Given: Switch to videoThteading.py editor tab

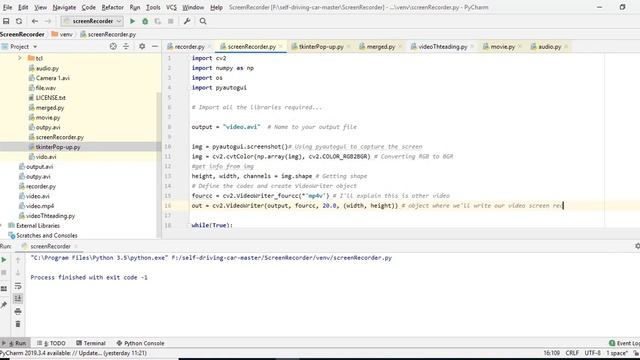Looking at the screenshot, I should (x=442, y=47).
